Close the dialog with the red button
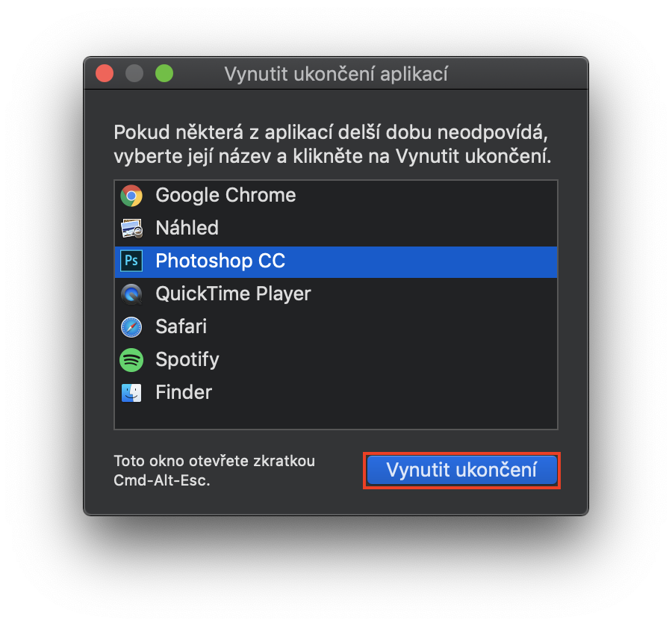This screenshot has width=672, height=626. click(x=105, y=74)
